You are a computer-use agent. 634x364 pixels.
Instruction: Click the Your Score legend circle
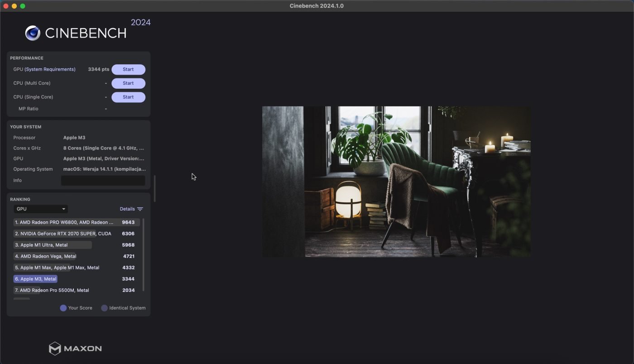[x=63, y=308]
